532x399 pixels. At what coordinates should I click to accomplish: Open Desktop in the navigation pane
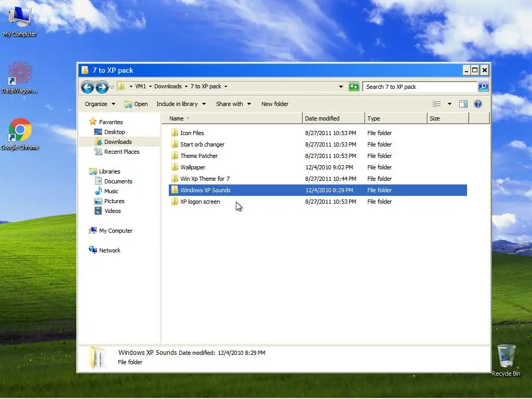click(109, 132)
